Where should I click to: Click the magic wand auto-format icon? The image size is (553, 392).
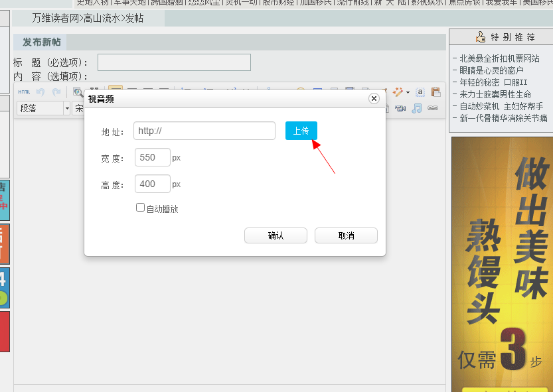pos(398,92)
